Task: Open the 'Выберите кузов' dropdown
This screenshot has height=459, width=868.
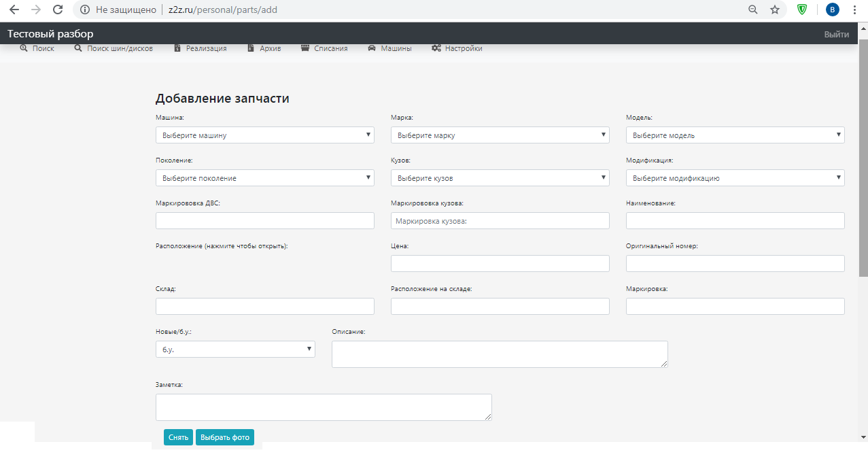Action: pyautogui.click(x=500, y=177)
